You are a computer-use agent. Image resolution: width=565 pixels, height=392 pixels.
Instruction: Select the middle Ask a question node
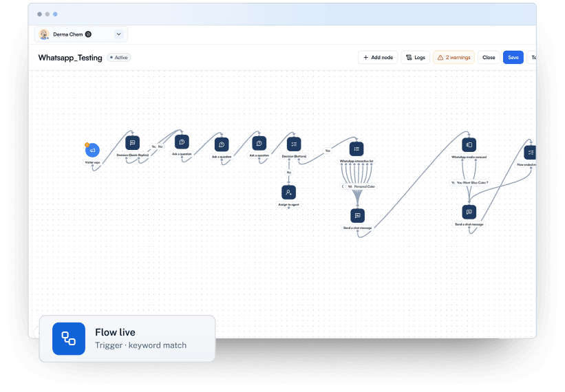coord(221,144)
